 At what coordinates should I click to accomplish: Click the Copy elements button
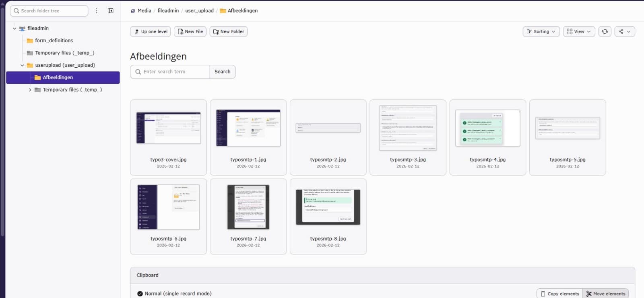click(x=559, y=294)
